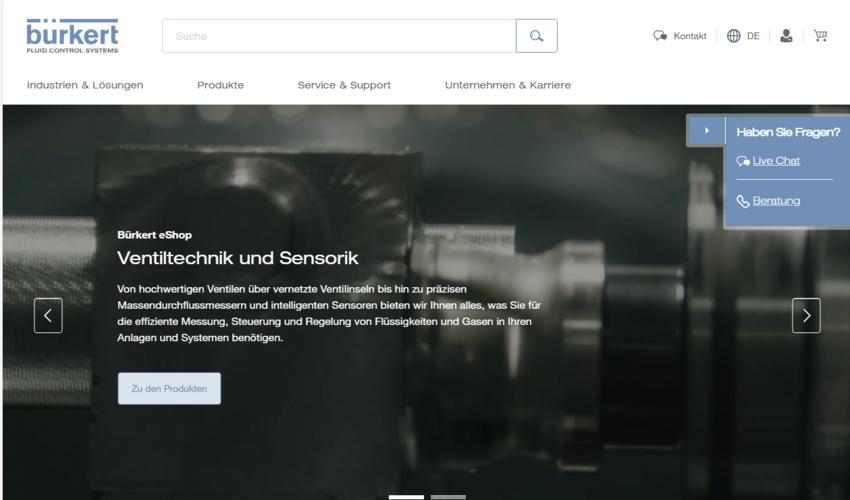
Task: Open Industrien & Lösungen menu
Action: click(85, 85)
